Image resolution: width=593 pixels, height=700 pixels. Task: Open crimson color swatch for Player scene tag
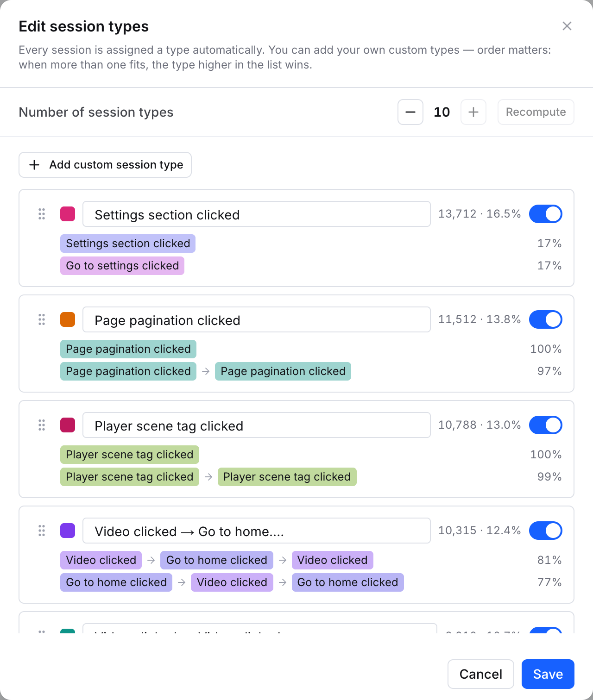tap(68, 425)
